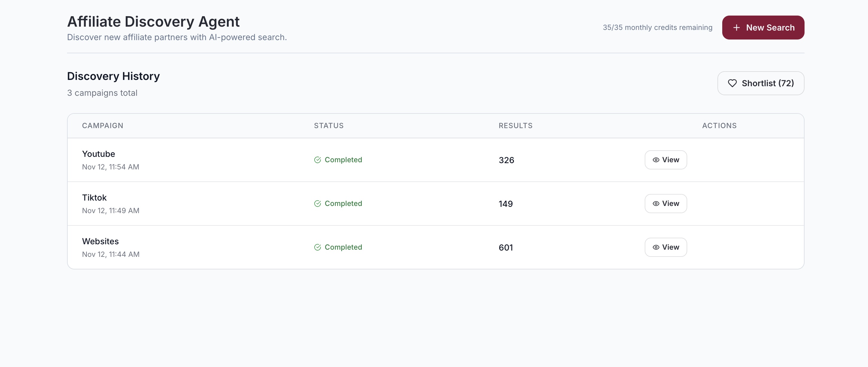Image resolution: width=868 pixels, height=367 pixels.
Task: Select the Tiktok campaign name
Action: point(94,198)
